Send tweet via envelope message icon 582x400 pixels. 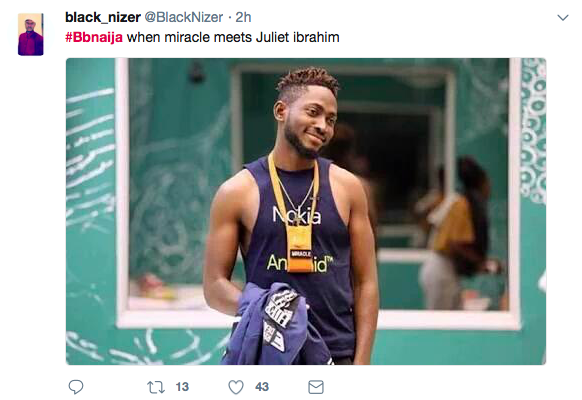(316, 387)
